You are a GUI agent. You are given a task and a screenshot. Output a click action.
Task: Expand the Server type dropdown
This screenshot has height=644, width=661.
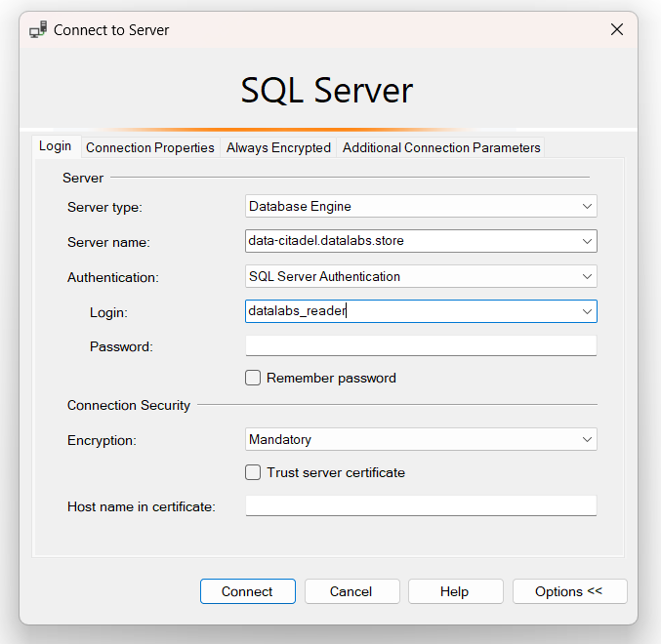[x=587, y=207]
